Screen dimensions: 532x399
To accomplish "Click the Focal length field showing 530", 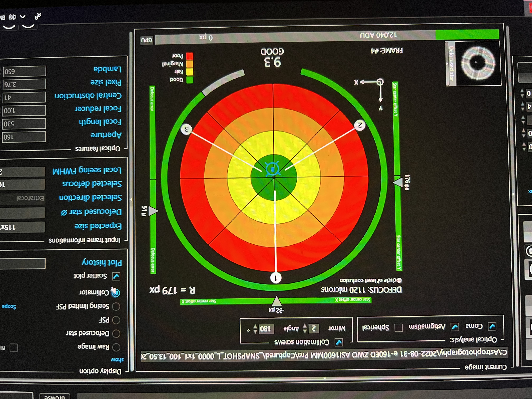I will (x=24, y=124).
